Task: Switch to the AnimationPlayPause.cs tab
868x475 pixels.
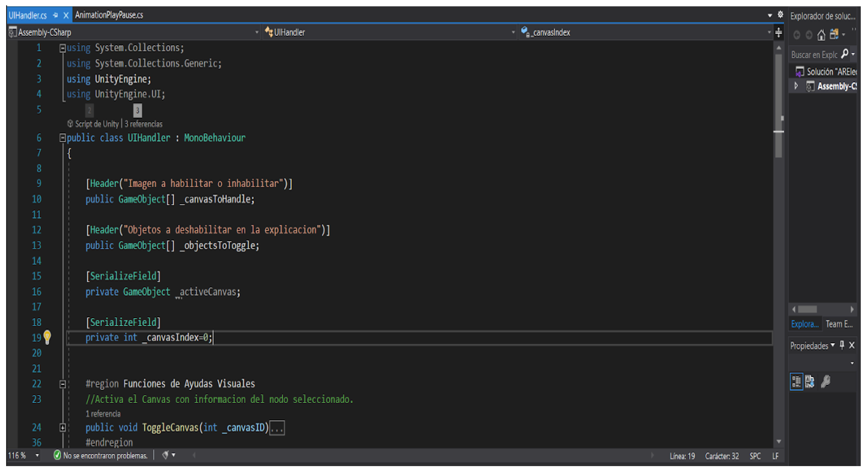Action: pyautogui.click(x=109, y=15)
